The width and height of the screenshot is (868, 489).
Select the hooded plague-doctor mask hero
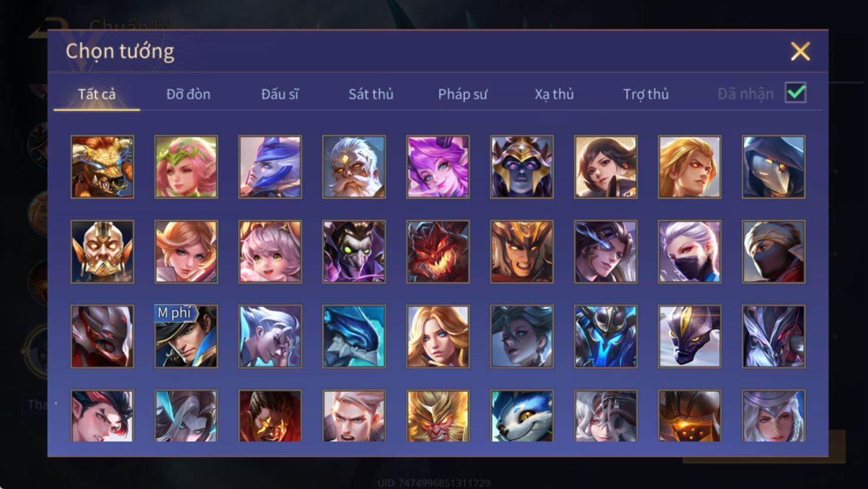coord(773,167)
